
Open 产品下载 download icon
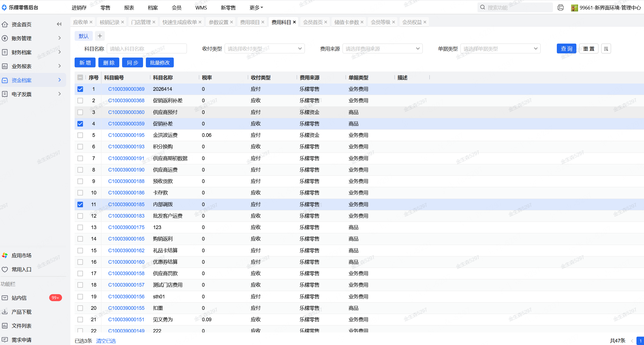coord(5,312)
